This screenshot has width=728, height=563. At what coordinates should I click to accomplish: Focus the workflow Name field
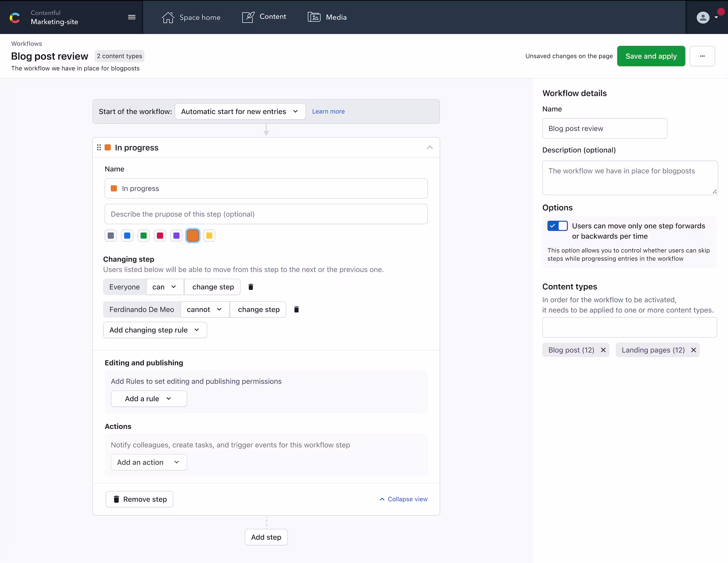point(605,128)
